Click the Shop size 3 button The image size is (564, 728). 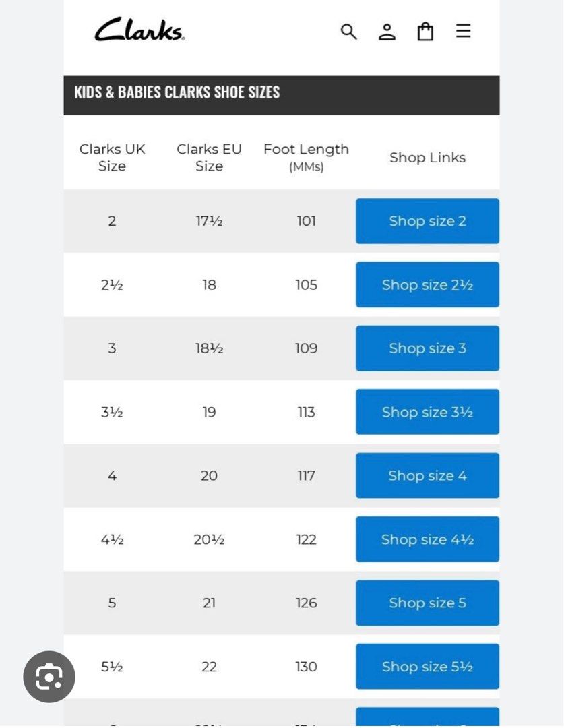427,348
